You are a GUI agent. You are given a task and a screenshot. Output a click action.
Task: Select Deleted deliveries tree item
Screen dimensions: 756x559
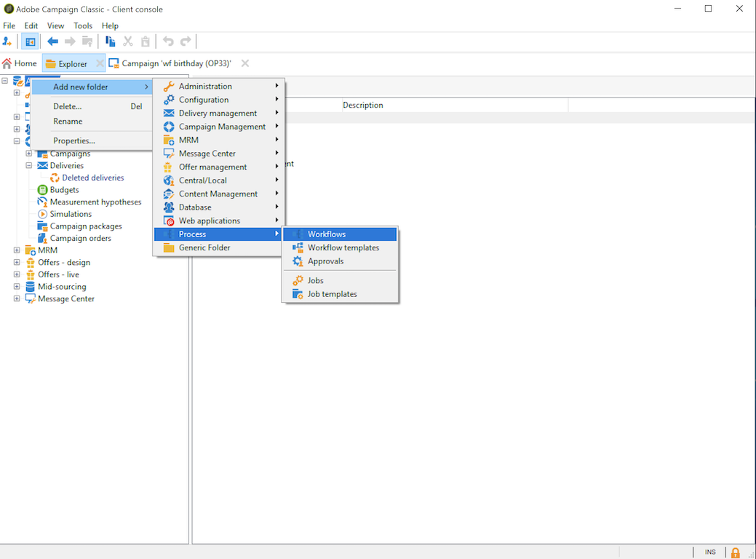coord(92,178)
